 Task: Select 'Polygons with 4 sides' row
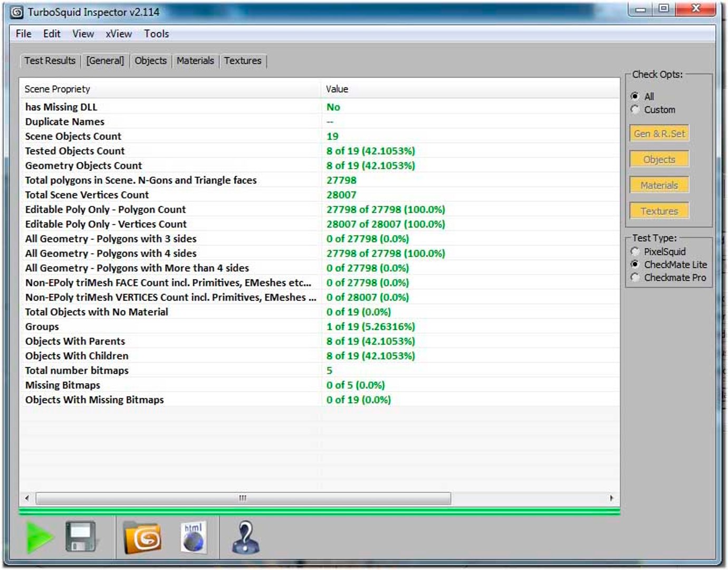320,253
